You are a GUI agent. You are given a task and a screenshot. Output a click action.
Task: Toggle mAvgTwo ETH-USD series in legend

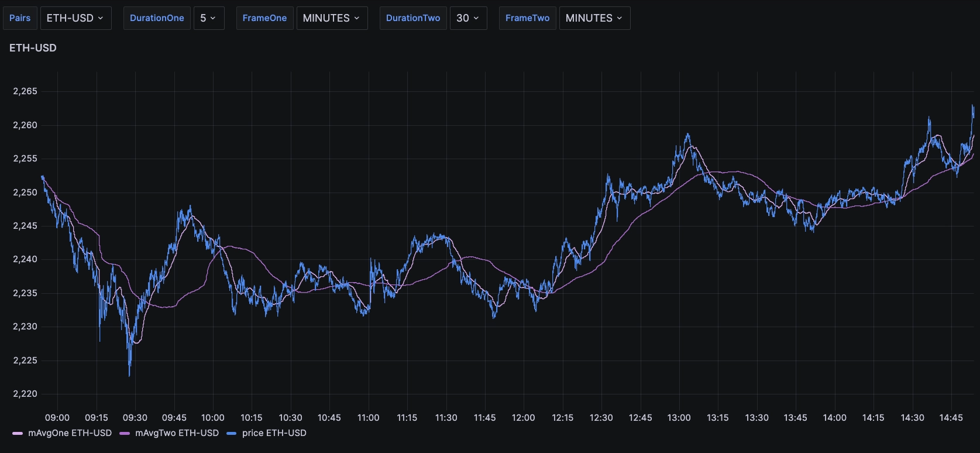point(177,433)
